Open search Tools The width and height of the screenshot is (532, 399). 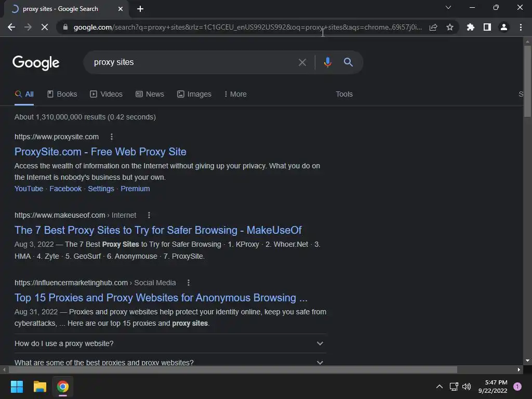pyautogui.click(x=344, y=95)
